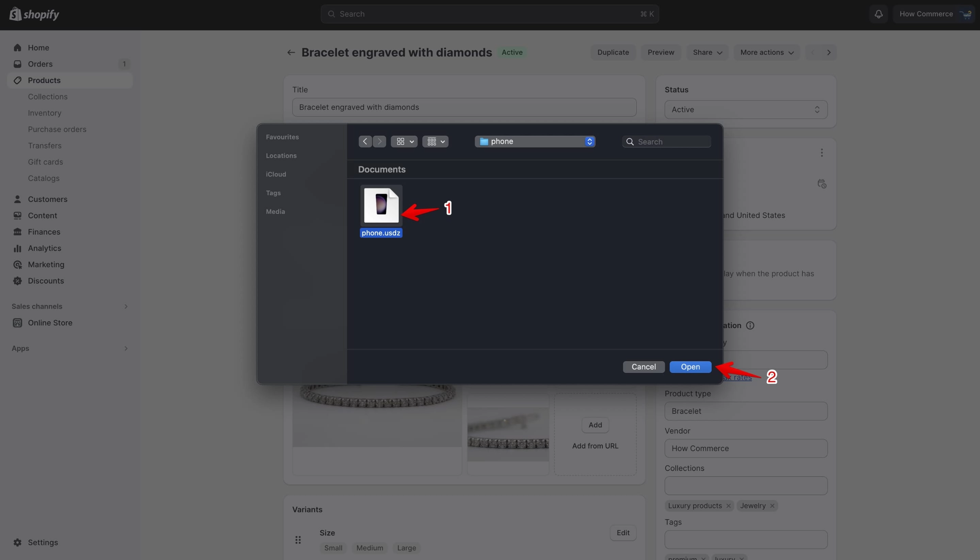
Task: Click the back arrow in file dialog
Action: tap(365, 141)
